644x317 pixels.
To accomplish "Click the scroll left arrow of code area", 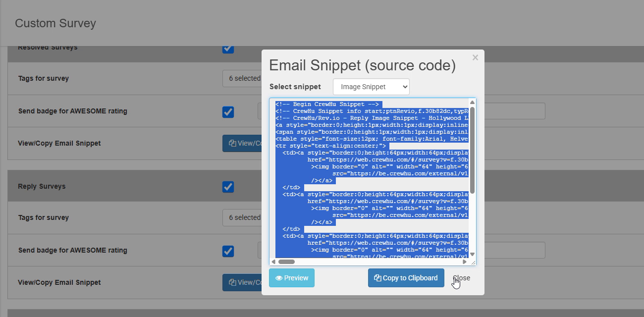I will click(273, 262).
